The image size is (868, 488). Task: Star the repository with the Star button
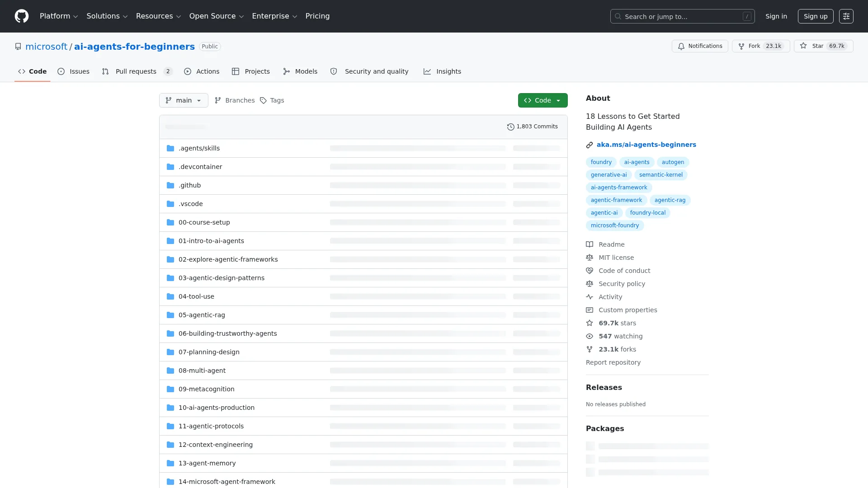[x=823, y=46]
